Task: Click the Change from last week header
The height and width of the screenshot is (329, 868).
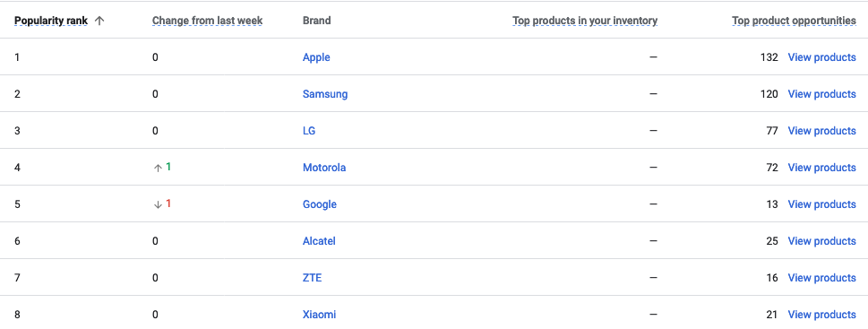Action: coord(208,21)
